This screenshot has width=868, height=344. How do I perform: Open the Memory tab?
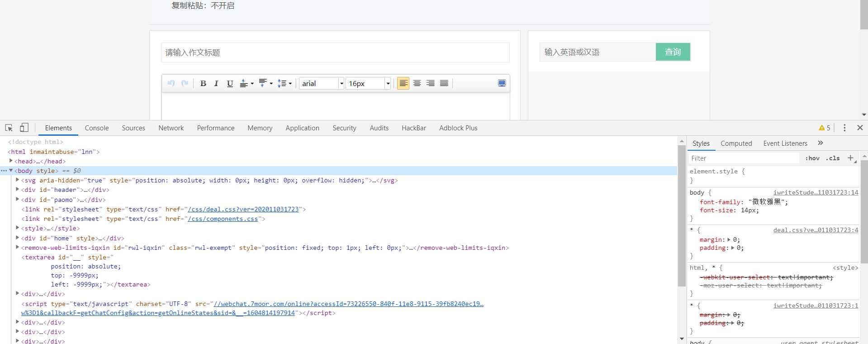(260, 128)
